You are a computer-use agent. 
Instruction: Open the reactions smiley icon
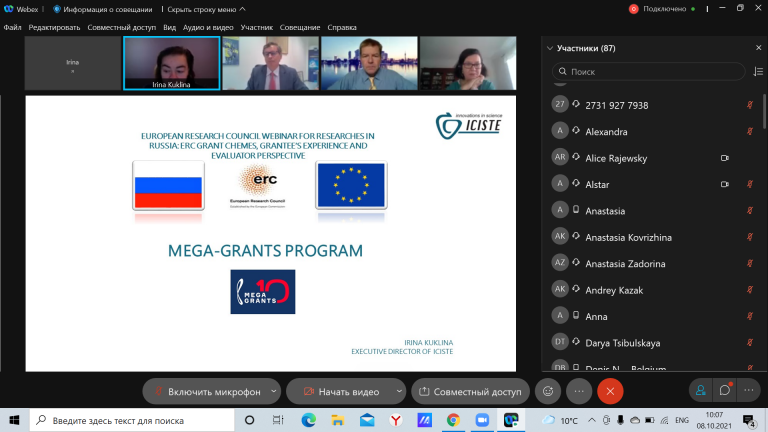548,391
